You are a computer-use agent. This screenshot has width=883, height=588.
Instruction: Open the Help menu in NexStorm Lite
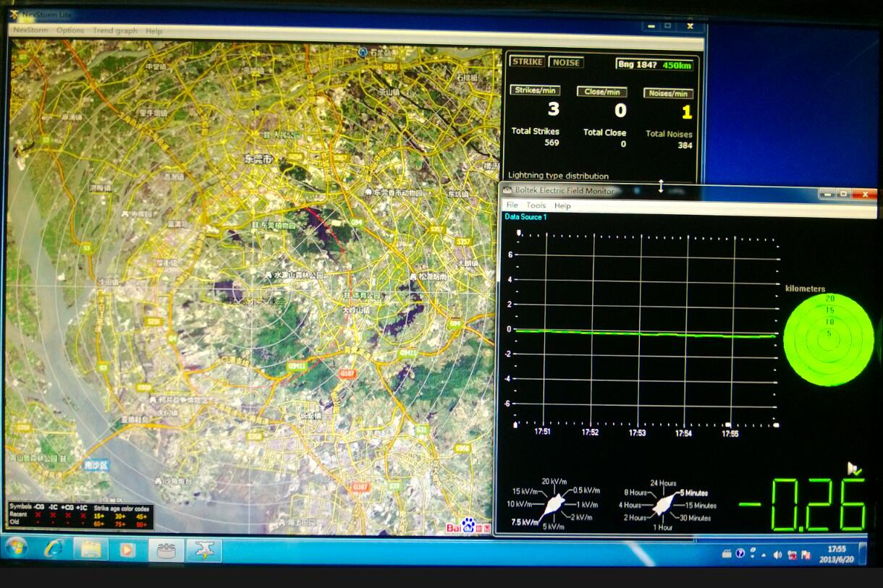(153, 30)
